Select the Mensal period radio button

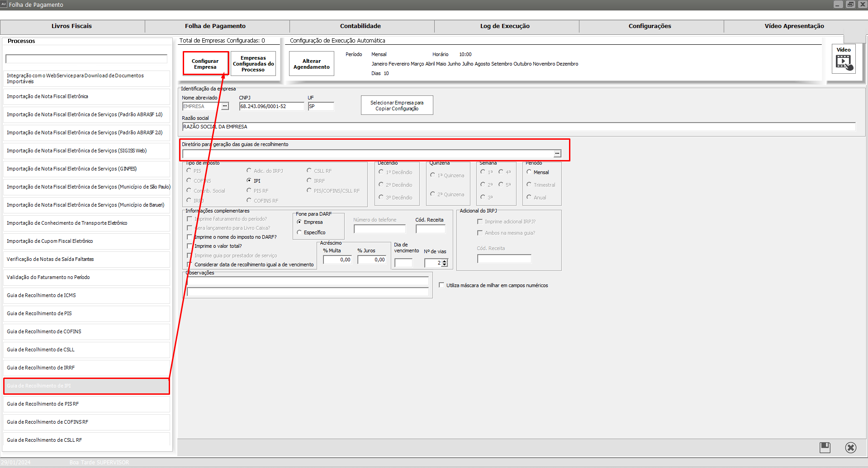(x=529, y=172)
